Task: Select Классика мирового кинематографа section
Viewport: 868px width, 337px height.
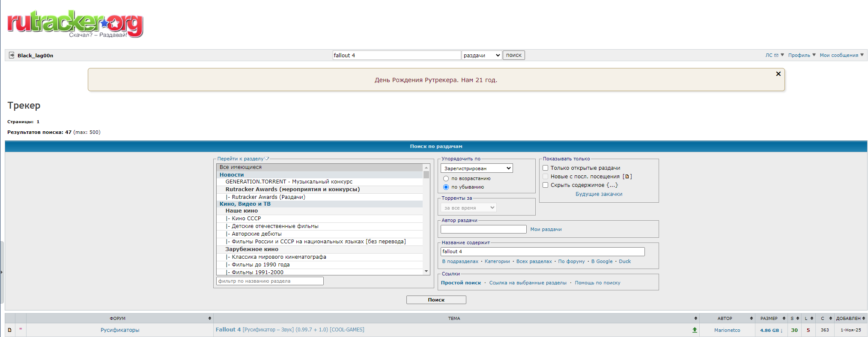Action: pos(319,257)
